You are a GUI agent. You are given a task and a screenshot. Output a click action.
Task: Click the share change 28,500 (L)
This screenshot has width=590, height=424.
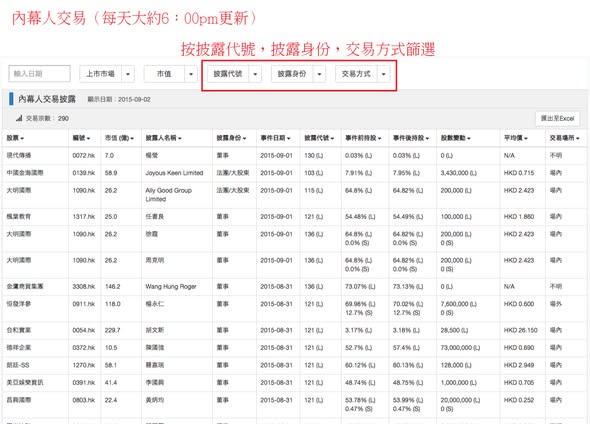(x=454, y=330)
